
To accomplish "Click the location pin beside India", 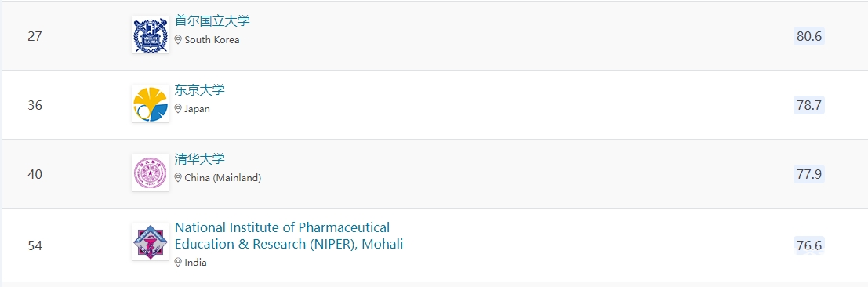I will [x=178, y=263].
